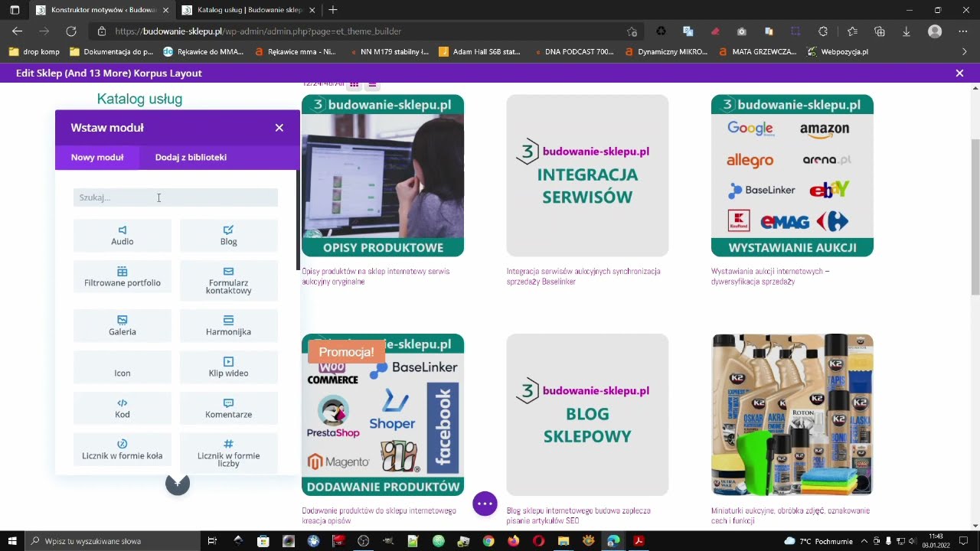980x551 pixels.
Task: Select Licznik w formie koła module
Action: point(122,450)
